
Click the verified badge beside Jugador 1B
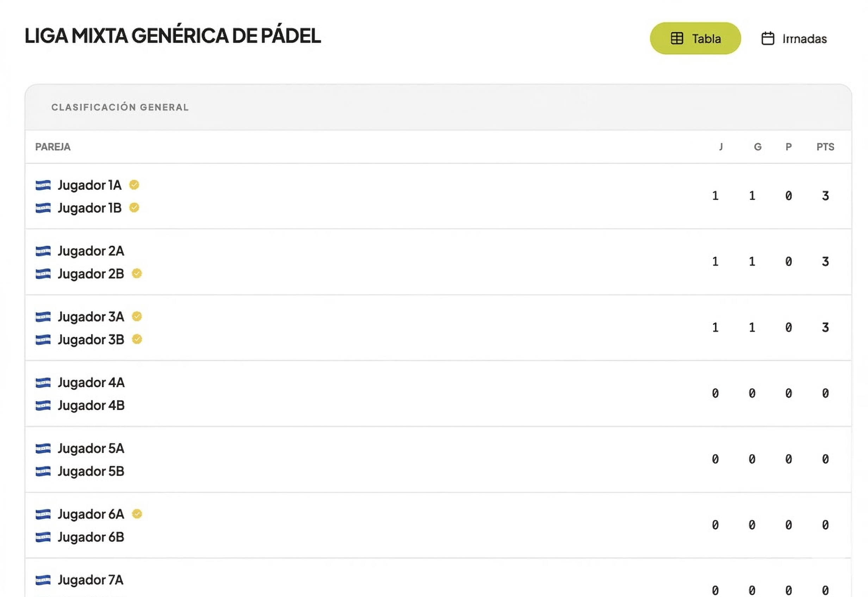coord(134,208)
